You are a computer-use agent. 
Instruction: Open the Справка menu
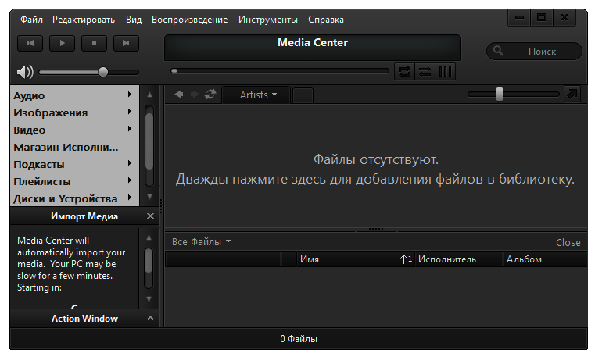[326, 20]
